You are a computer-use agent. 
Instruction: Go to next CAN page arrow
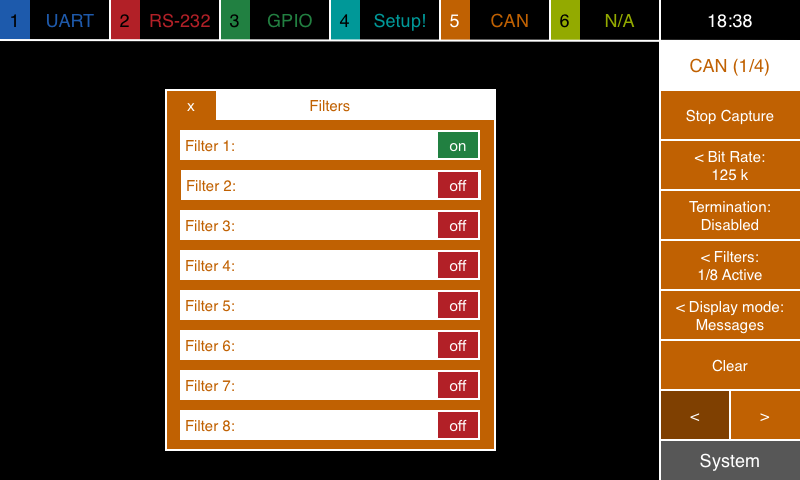765,415
